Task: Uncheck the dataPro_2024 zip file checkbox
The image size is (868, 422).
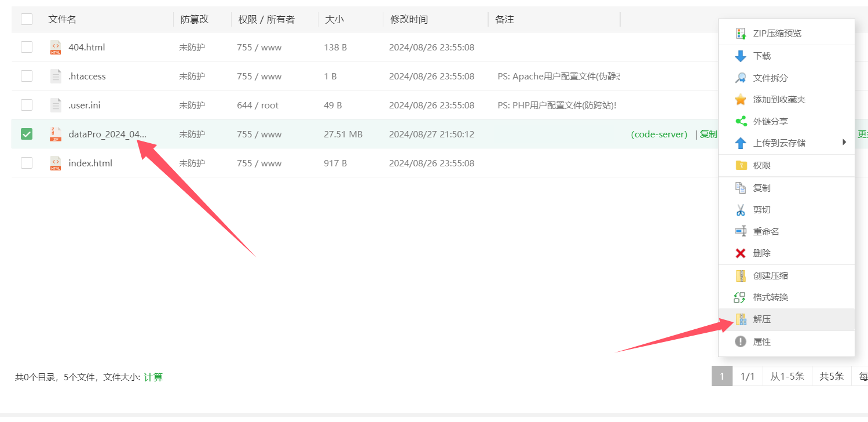Action: pos(27,134)
